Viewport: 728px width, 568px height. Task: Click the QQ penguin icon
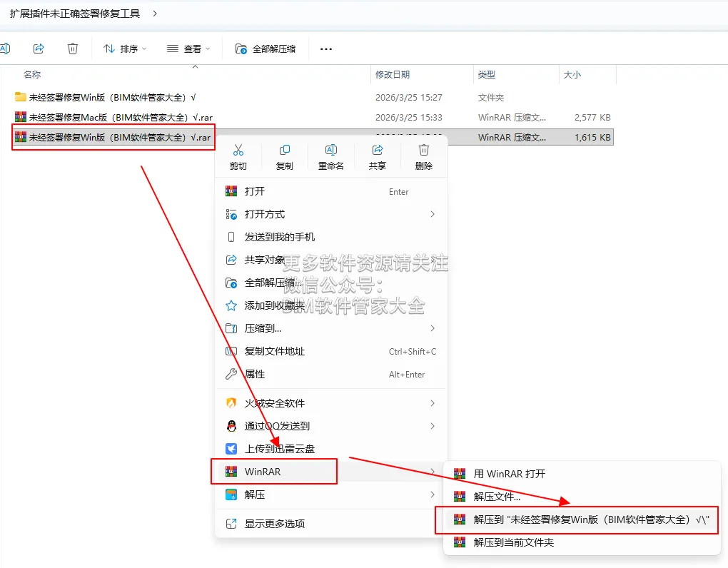[x=231, y=426]
